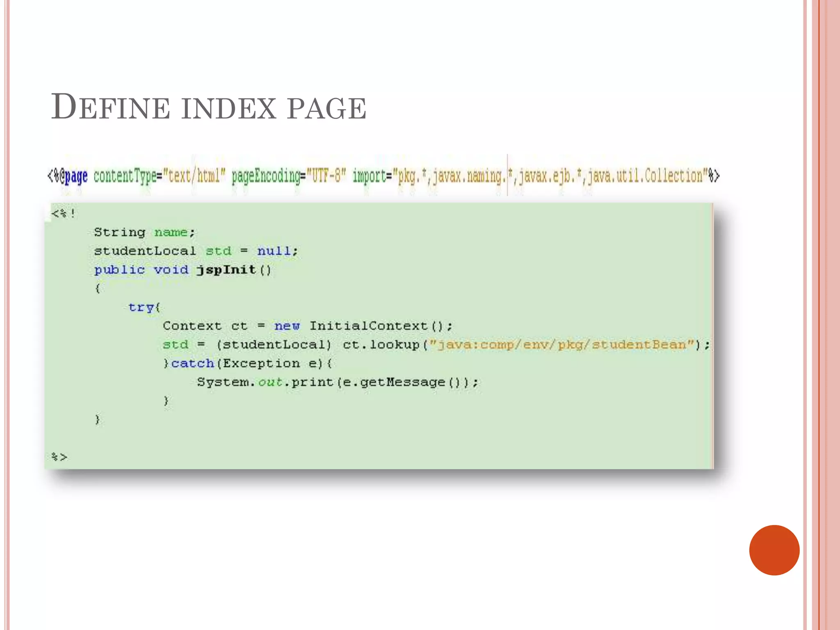The height and width of the screenshot is (630, 840).
Task: Click the string "java:comp/env/pkg/studentBean"
Action: point(562,345)
